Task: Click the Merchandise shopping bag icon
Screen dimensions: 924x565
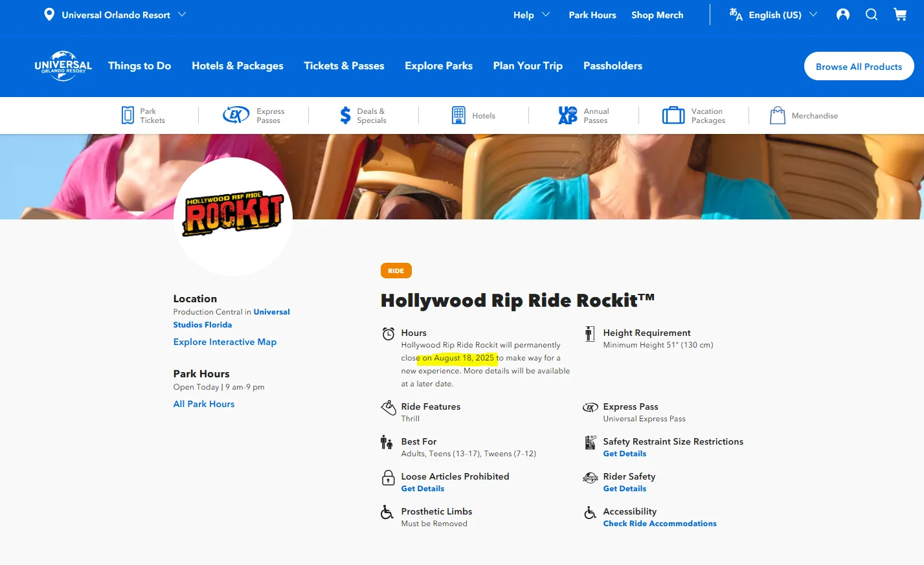Action: tap(778, 115)
